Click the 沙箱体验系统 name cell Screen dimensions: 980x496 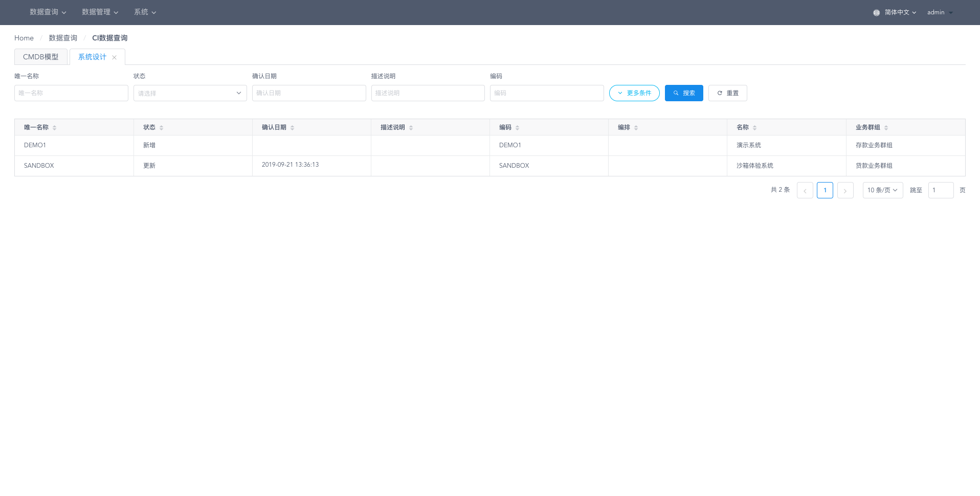tap(787, 166)
